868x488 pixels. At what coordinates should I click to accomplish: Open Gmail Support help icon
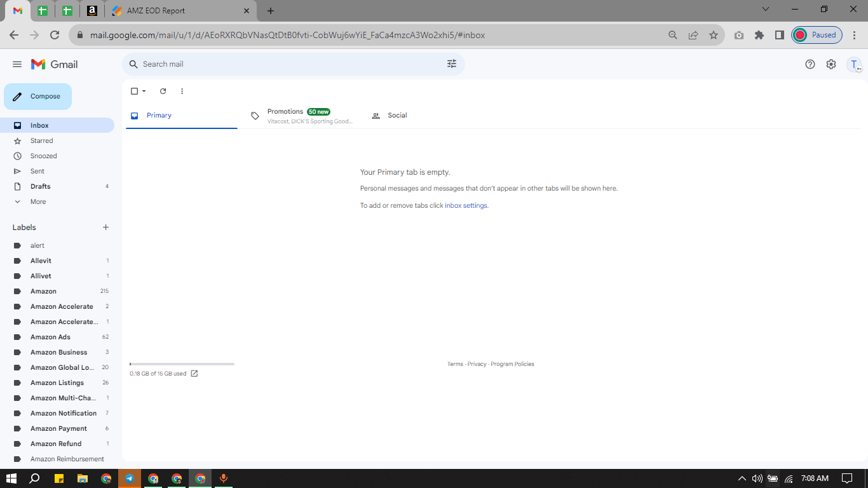click(x=810, y=64)
